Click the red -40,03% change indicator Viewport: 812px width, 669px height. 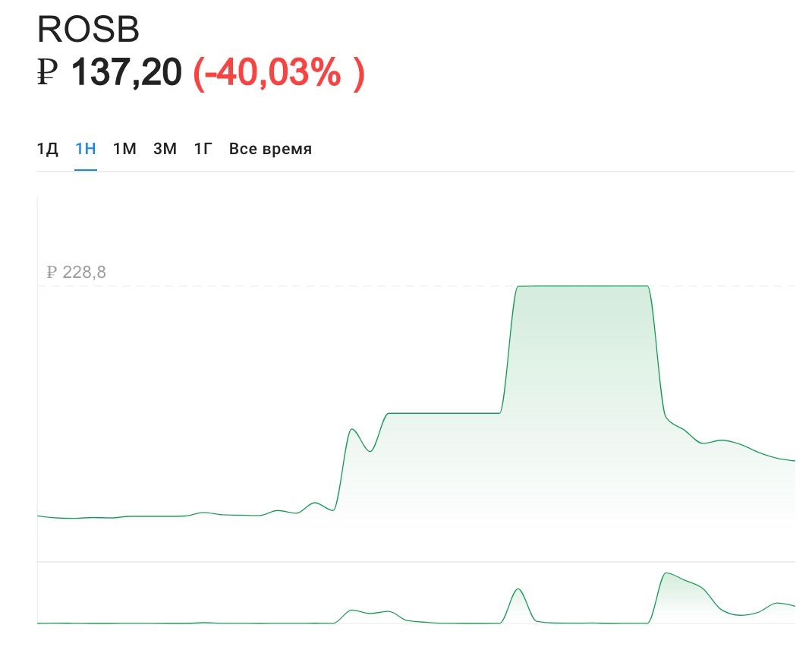(x=279, y=73)
